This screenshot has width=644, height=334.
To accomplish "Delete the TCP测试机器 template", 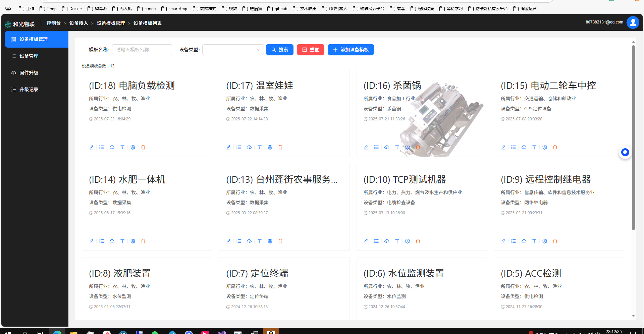I will 418,241.
